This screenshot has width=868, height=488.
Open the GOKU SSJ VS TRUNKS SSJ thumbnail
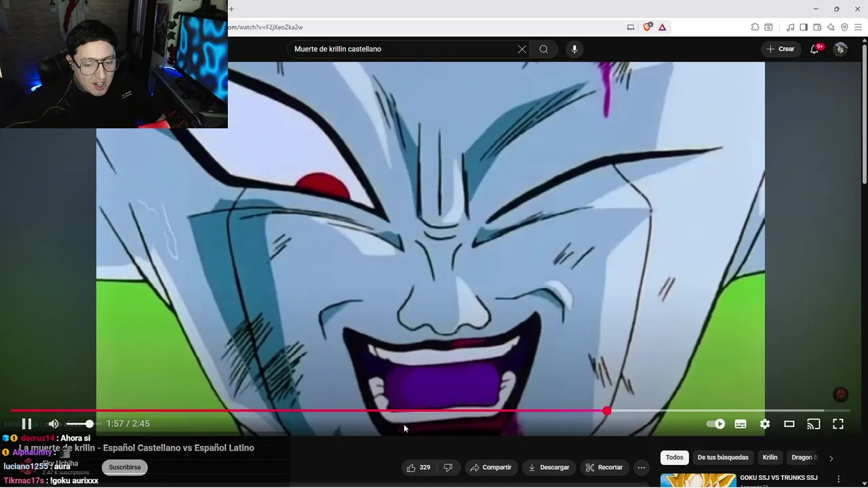(698, 481)
